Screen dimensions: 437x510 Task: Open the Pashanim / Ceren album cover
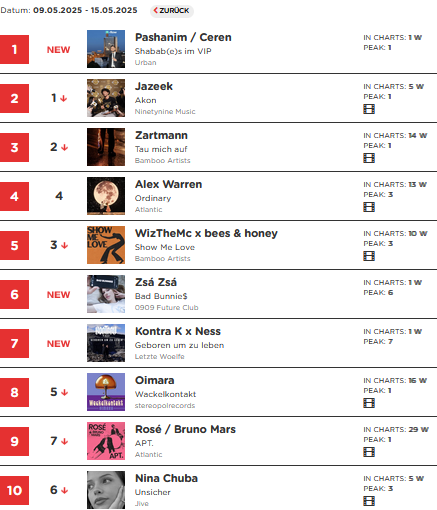click(x=106, y=49)
